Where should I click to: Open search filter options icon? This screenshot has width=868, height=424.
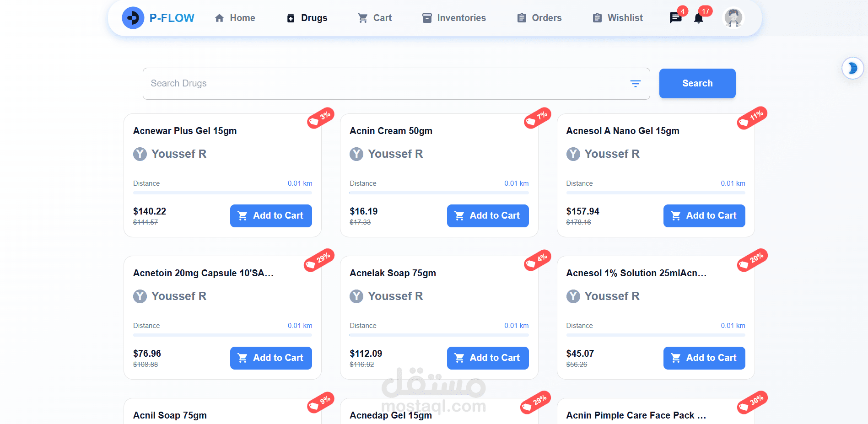coord(636,83)
